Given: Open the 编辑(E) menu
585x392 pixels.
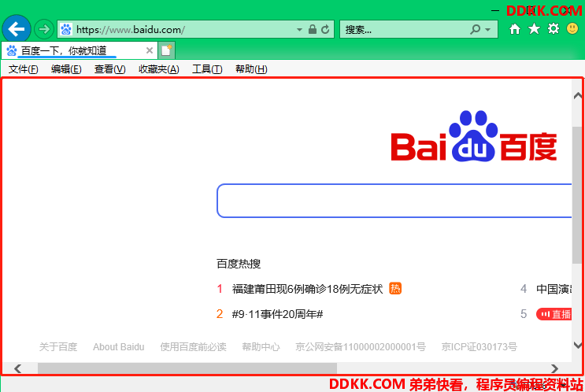Looking at the screenshot, I should (x=66, y=69).
